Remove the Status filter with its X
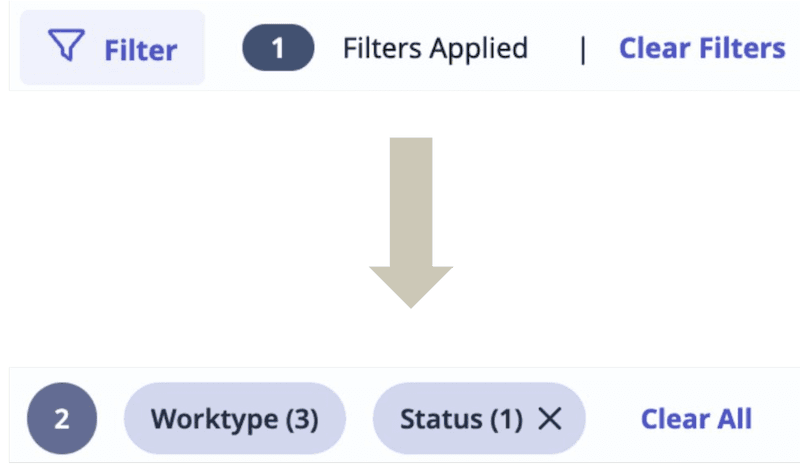Screen dimensions: 800x464 [x=550, y=420]
